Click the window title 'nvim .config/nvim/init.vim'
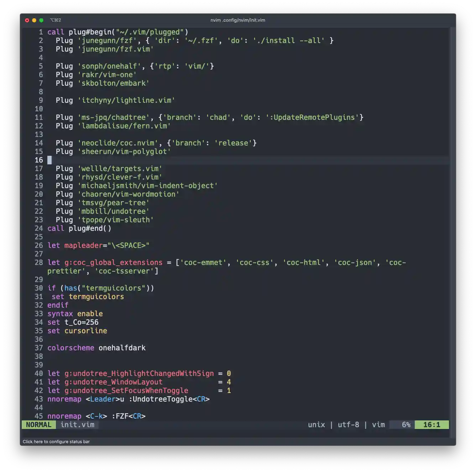Screen dimensions: 476x472 click(x=238, y=20)
